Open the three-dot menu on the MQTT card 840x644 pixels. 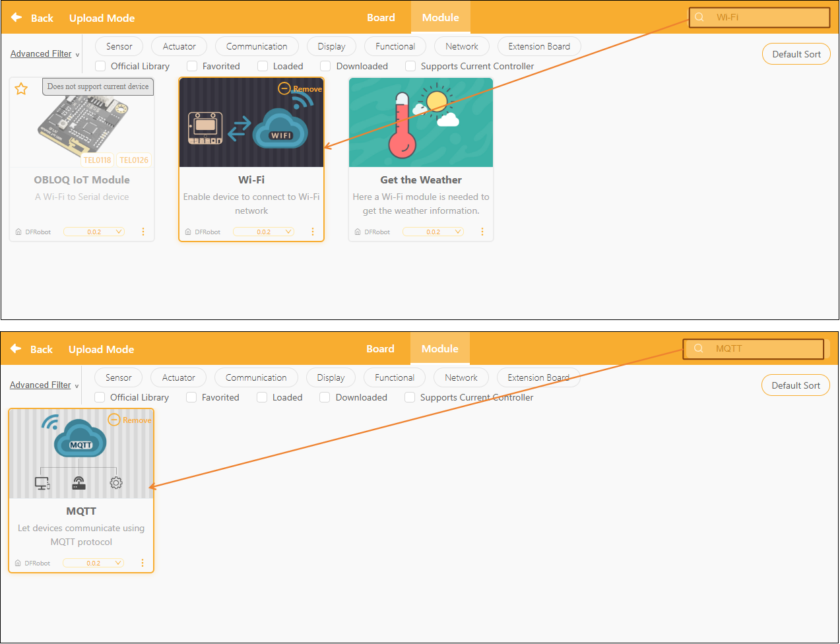[143, 563]
